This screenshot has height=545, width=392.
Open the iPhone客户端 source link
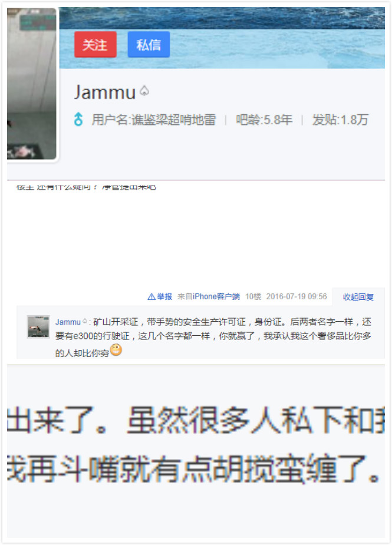click(216, 296)
